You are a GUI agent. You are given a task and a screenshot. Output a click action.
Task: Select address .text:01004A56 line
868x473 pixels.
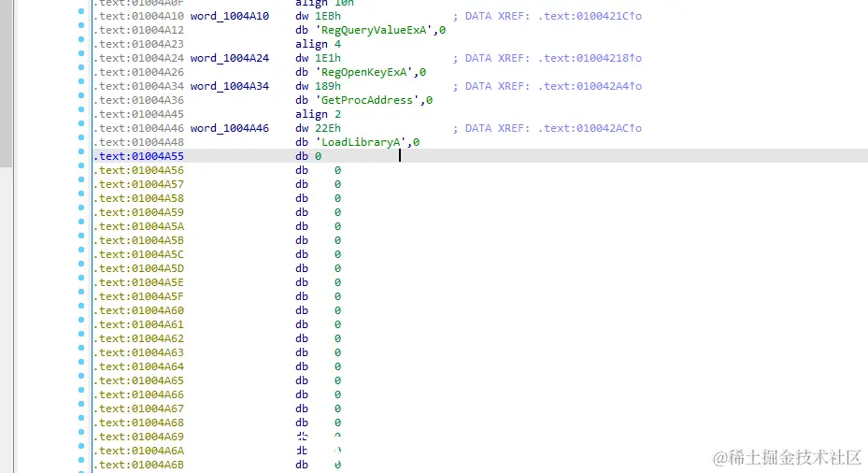click(138, 170)
